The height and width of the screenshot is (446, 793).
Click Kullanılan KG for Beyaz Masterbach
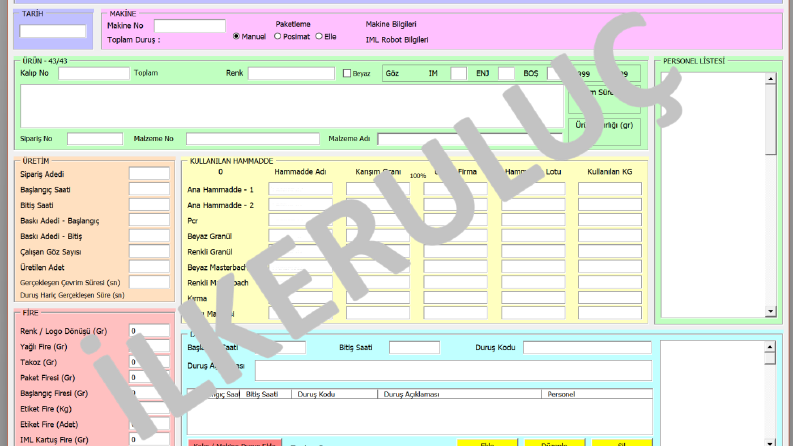click(x=610, y=266)
